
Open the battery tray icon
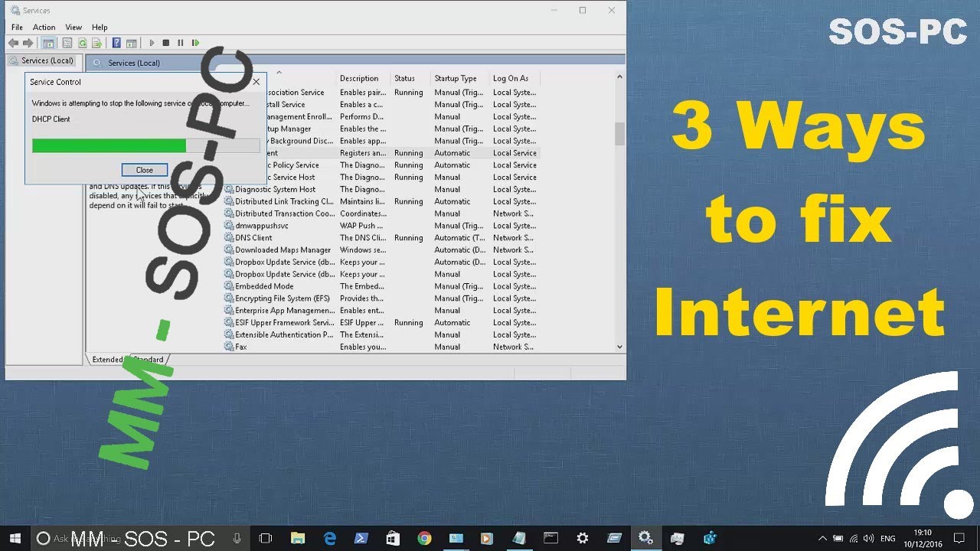pyautogui.click(x=838, y=538)
